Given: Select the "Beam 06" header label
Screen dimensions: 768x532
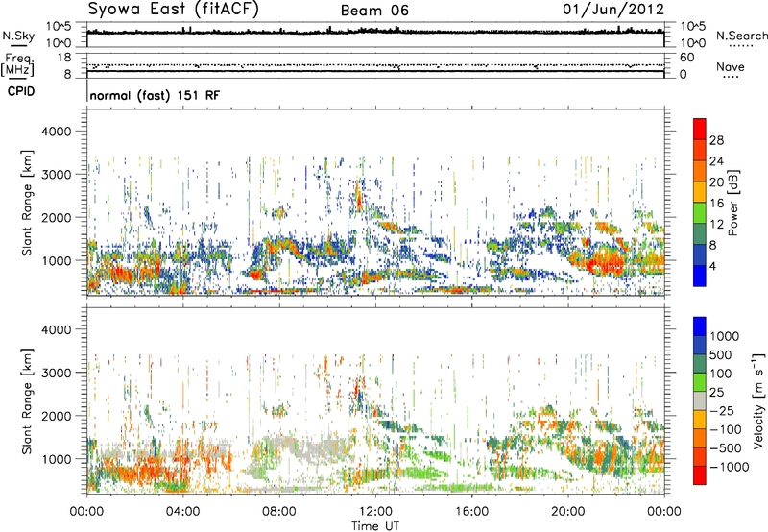Looking at the screenshot, I should point(374,11).
